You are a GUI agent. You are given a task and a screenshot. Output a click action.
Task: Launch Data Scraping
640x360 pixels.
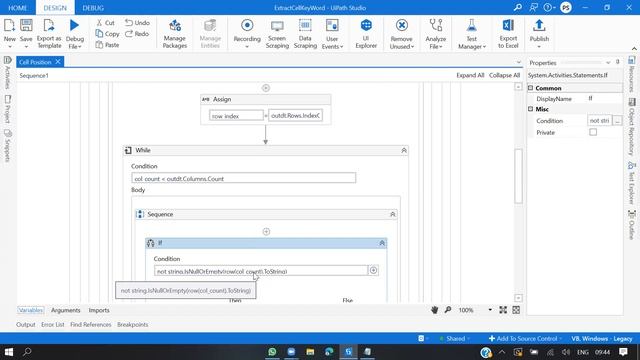click(x=305, y=33)
